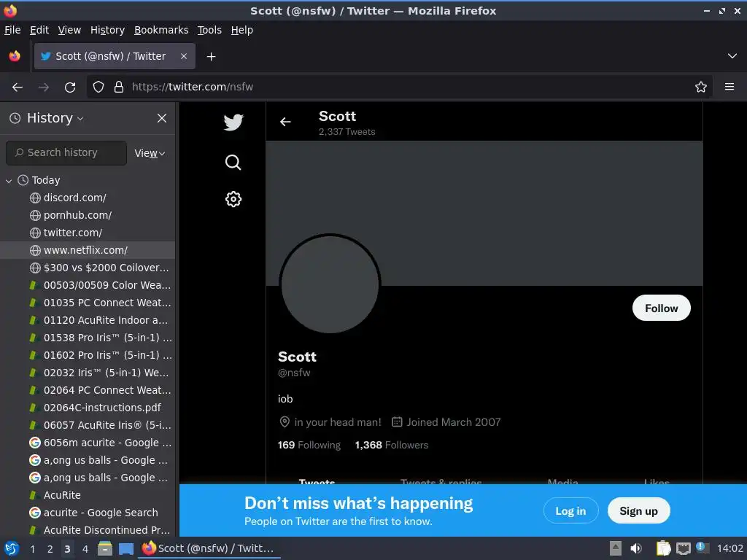Screen dimensions: 747x560
Task: Open Twitter search via magnifier icon
Action: (x=233, y=163)
